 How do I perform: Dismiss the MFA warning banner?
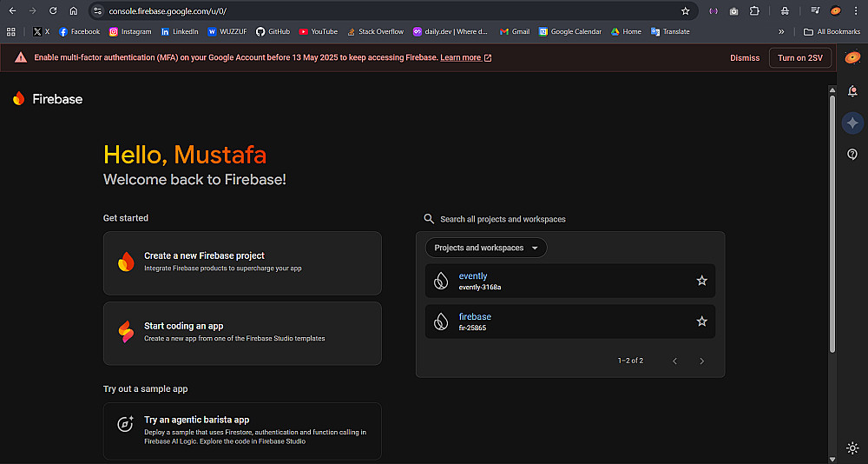click(x=745, y=57)
